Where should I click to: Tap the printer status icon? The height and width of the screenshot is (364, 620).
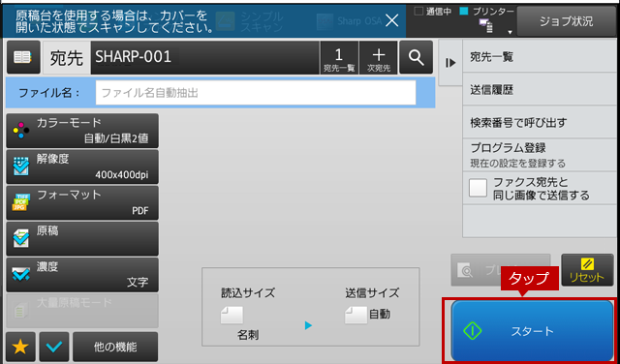pos(486,26)
